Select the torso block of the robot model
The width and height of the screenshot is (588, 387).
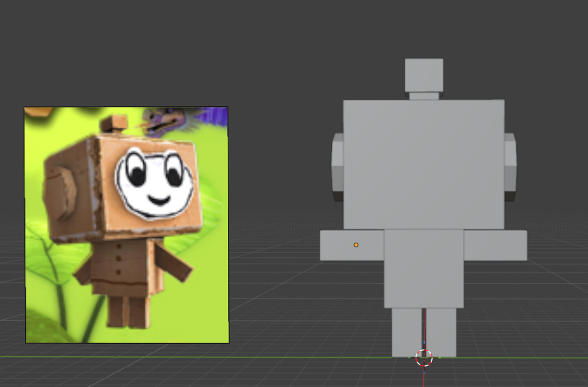pos(424,268)
